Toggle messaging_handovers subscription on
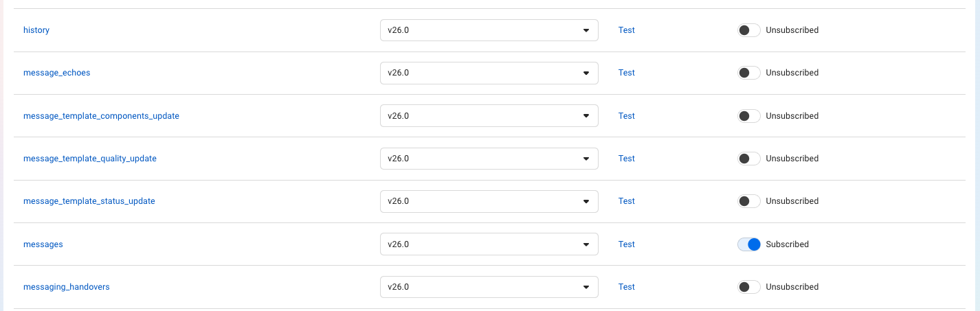 [x=748, y=287]
